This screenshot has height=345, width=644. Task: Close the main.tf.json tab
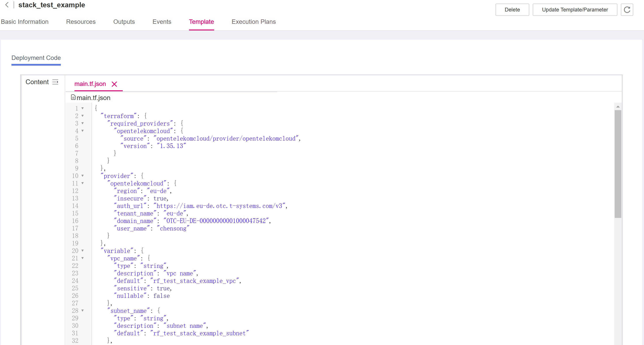[114, 84]
